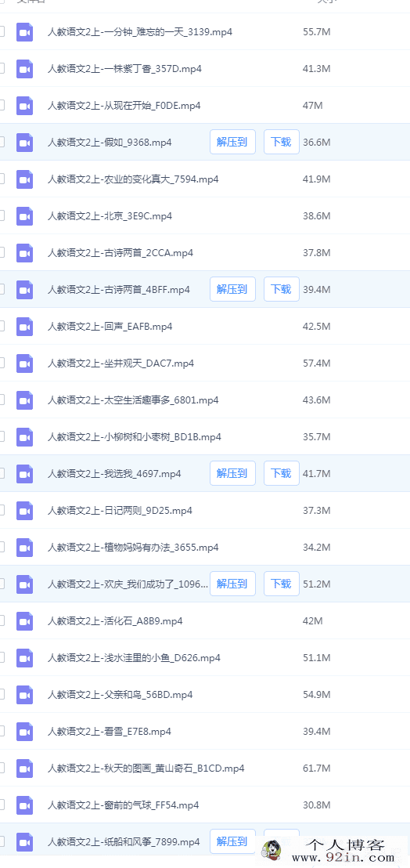Viewport: 410px width, 868px height.
Task: Click video icon for 古诗两首_4BFF.mp4
Action: coord(25,290)
